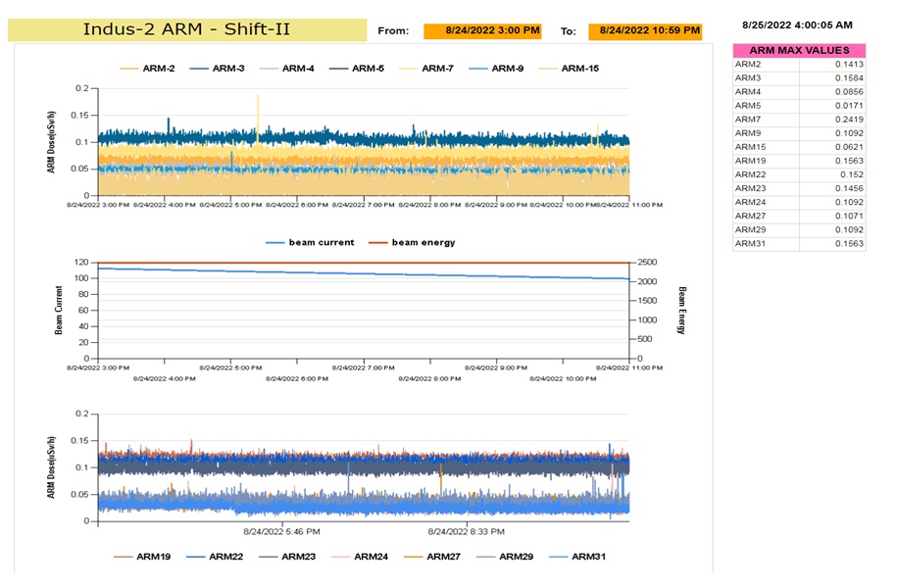Click the To date field 8/24/2022 10:59 PM
897x588 pixels.
tap(645, 31)
